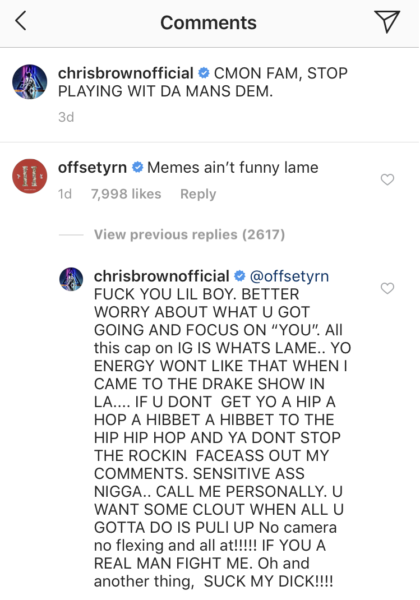Tap the paper plane send icon
This screenshot has width=420, height=600.
(x=387, y=21)
